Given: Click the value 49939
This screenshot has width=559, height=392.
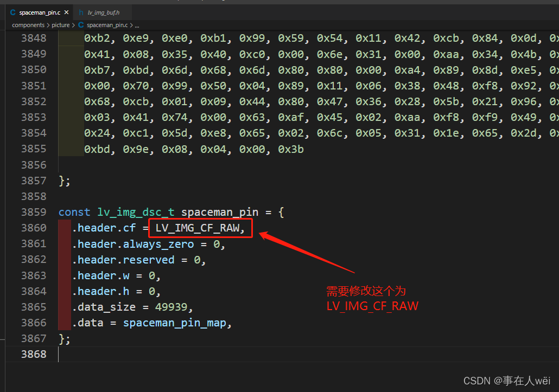Looking at the screenshot, I should (171, 307).
